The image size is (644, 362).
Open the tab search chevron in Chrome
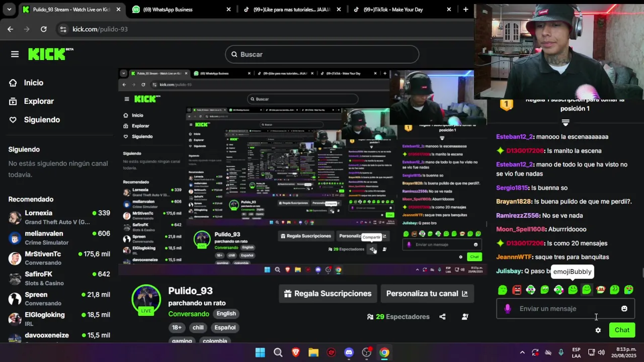(x=9, y=9)
